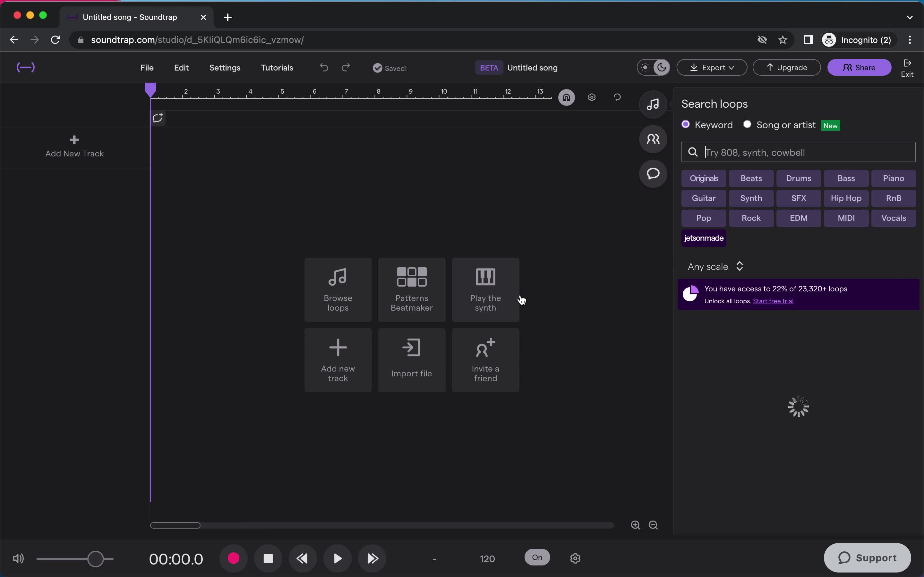Click the Upgrade button

tap(787, 67)
